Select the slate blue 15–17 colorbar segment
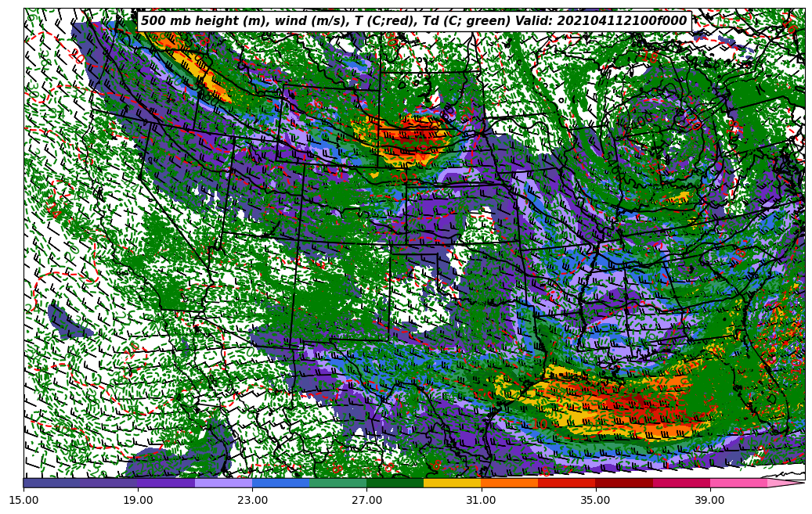This screenshot has width=812, height=514. tap(52, 483)
